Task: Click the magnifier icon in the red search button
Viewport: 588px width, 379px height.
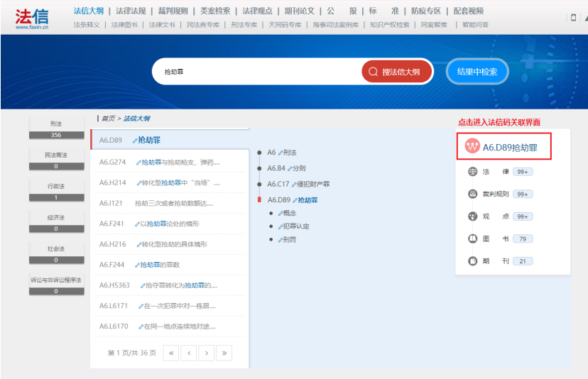Action: pos(373,72)
